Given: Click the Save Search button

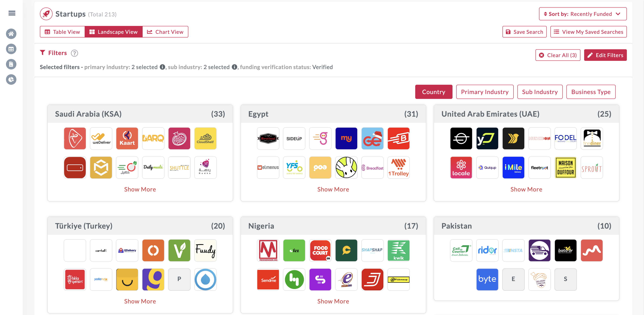Looking at the screenshot, I should tap(524, 32).
